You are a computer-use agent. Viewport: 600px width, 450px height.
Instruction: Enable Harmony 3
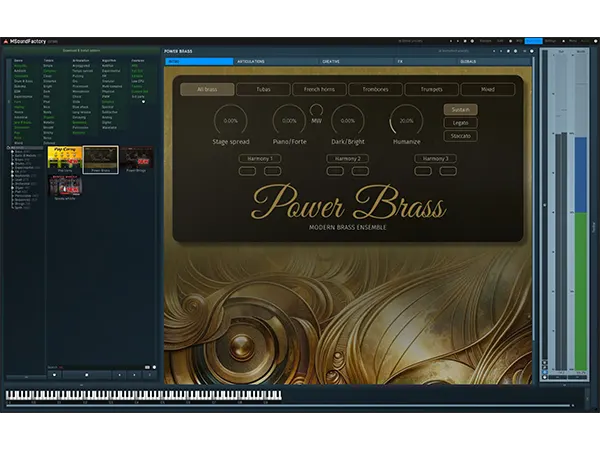[435, 158]
